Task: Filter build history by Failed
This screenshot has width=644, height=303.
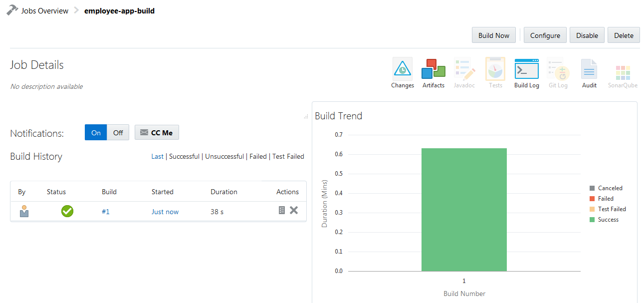Action: [258, 156]
